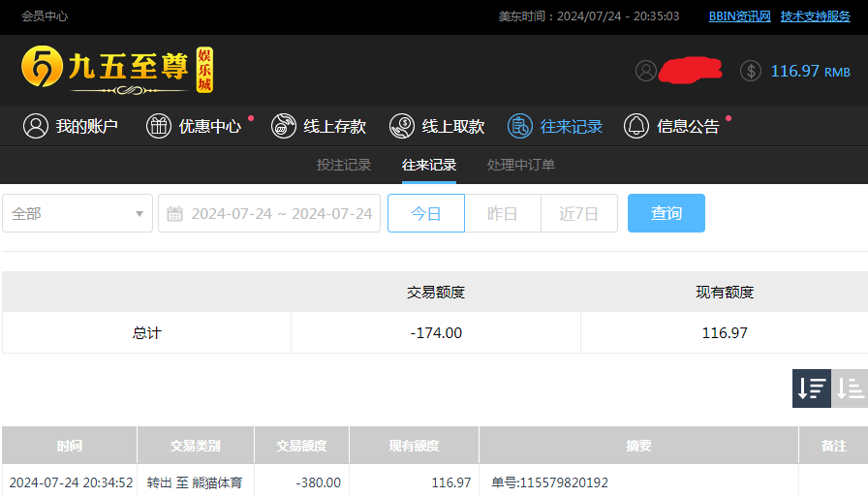The height and width of the screenshot is (497, 868).
Task: Switch to 处理中订单 tab
Action: click(x=521, y=165)
